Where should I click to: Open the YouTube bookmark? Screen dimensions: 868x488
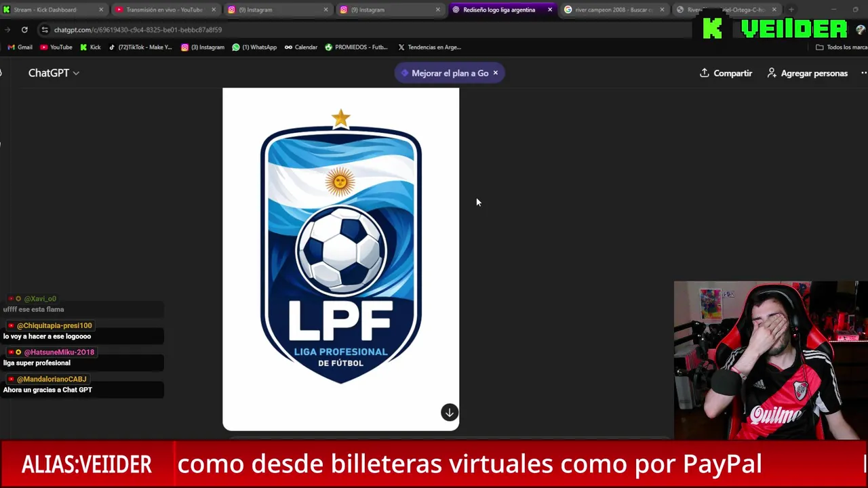click(x=56, y=47)
